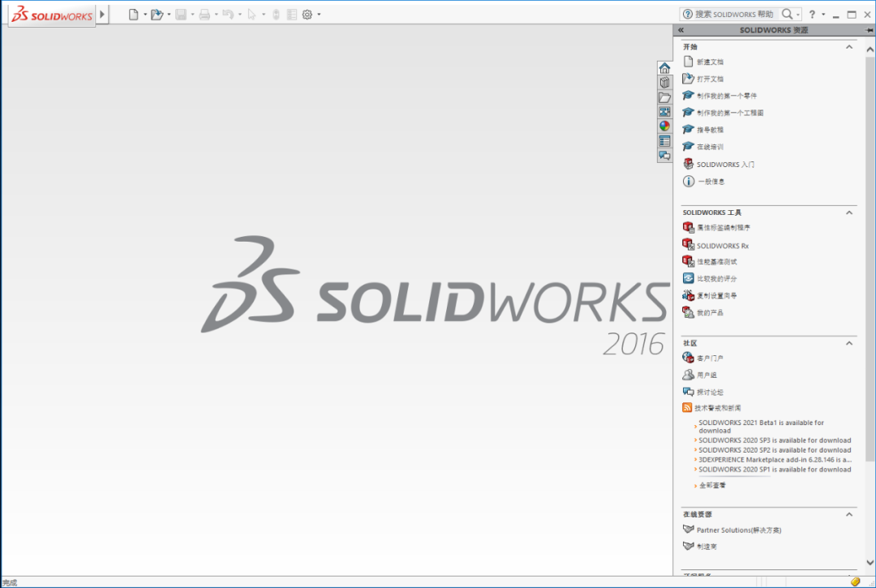
Task: Launch 复制设置向导 tool
Action: 717,296
